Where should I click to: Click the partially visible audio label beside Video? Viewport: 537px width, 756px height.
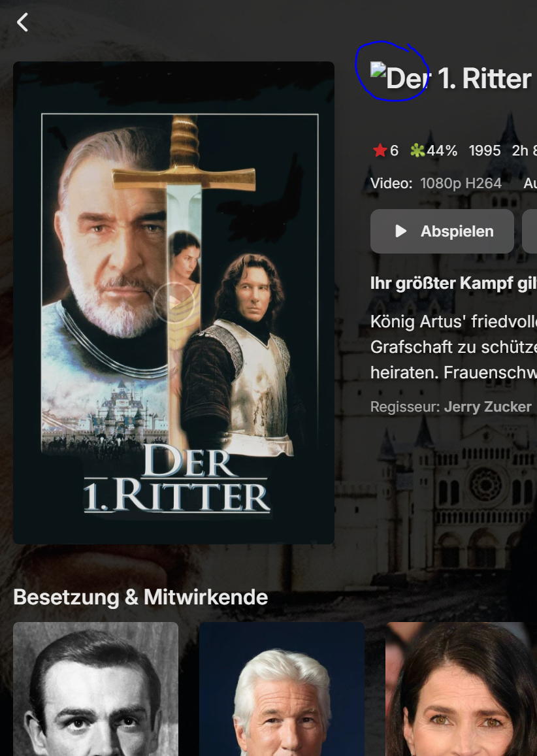(x=530, y=183)
